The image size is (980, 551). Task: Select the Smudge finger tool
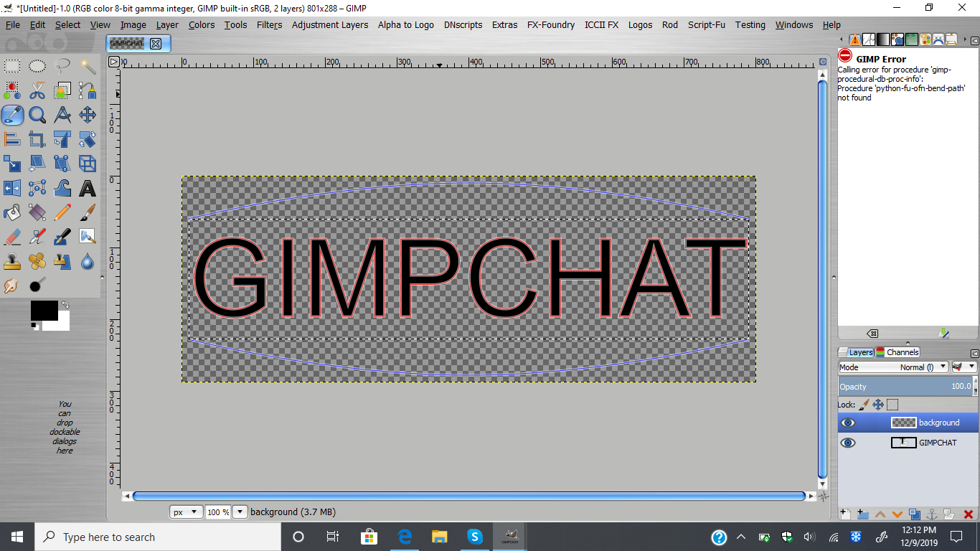(x=12, y=286)
